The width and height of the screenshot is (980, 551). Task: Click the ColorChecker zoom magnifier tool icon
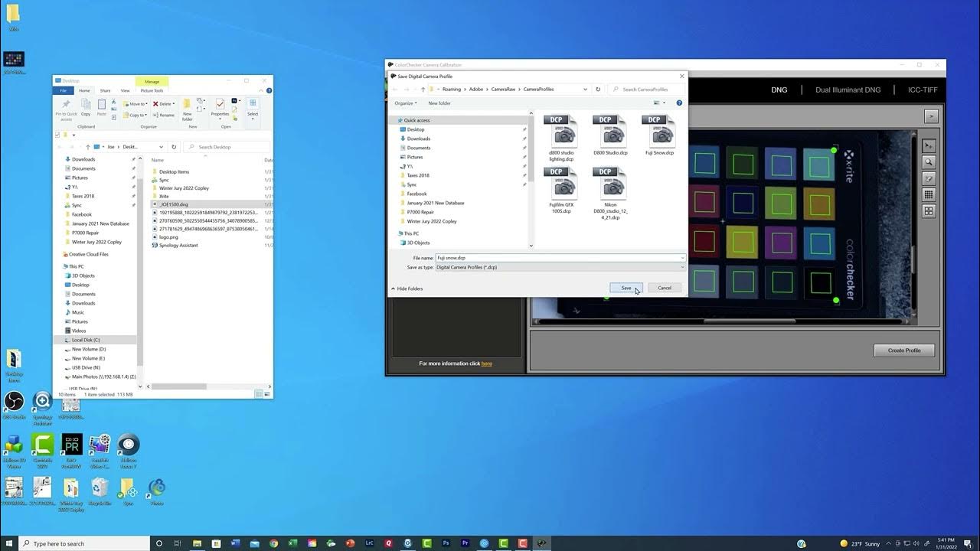929,162
